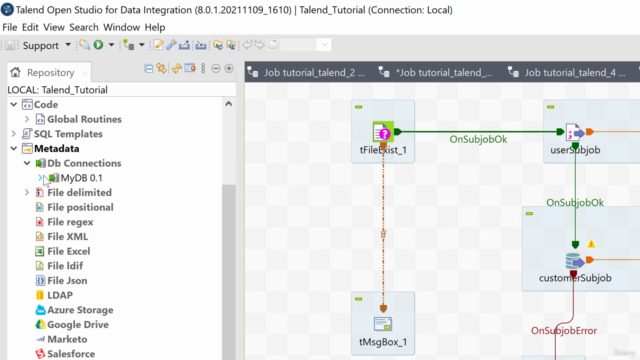Viewport: 640px width, 360px height.
Task: Minimize the Repository panel
Action: (216, 69)
